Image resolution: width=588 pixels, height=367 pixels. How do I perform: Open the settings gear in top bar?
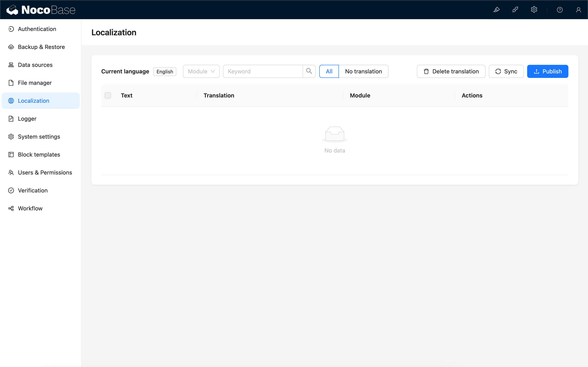(x=534, y=10)
